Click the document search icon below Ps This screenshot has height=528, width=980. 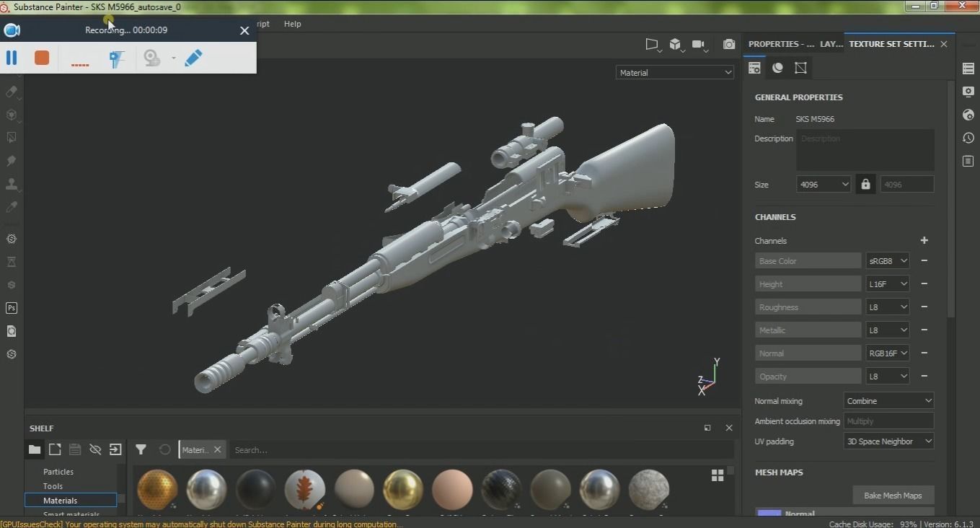click(12, 331)
